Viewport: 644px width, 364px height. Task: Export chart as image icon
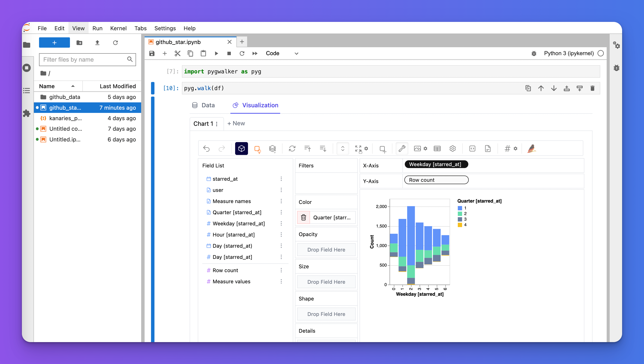[x=417, y=149]
